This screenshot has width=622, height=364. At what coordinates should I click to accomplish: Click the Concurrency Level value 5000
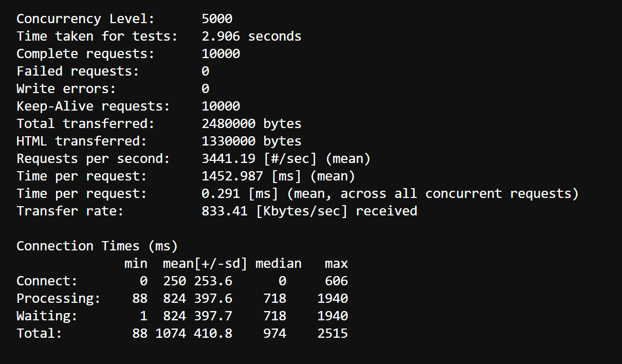217,19
